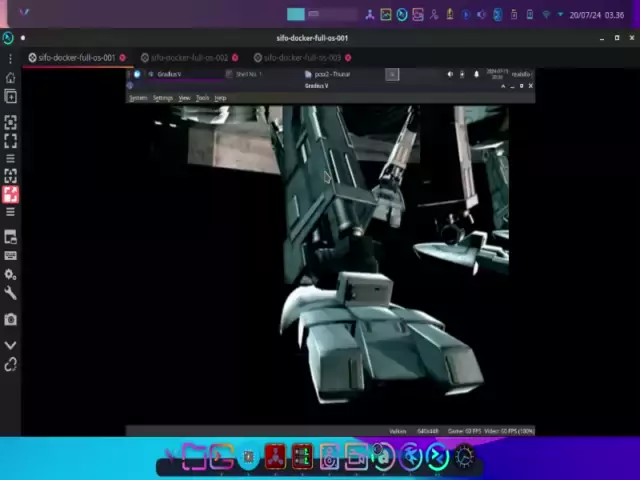Screen dimensions: 640x480
Task: Click the Gradius V taskbar button
Action: 170,74
